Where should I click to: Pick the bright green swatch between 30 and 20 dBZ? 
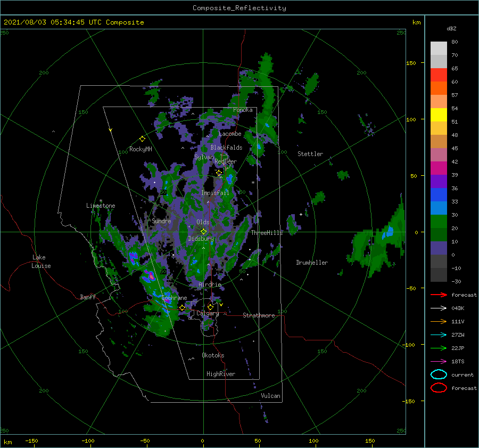point(439,222)
